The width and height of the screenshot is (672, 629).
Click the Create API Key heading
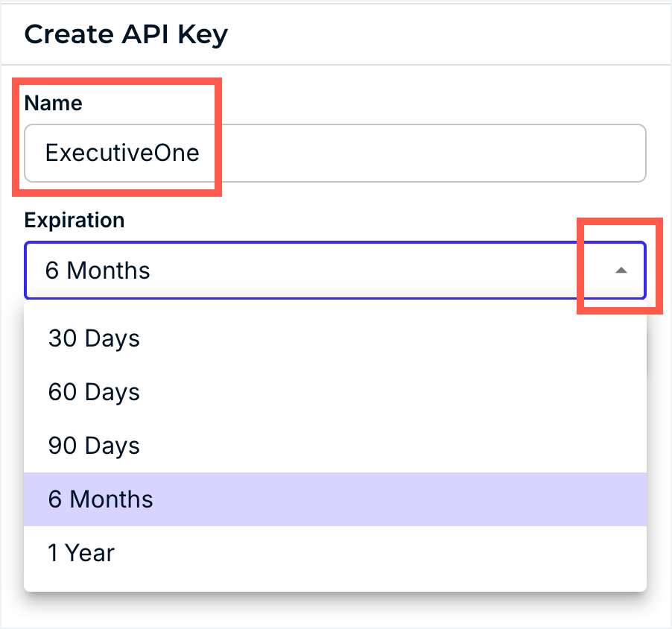(x=126, y=34)
